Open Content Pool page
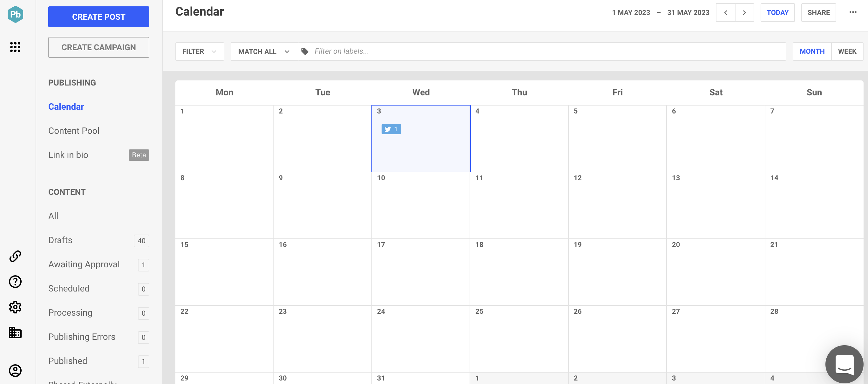 [x=74, y=131]
